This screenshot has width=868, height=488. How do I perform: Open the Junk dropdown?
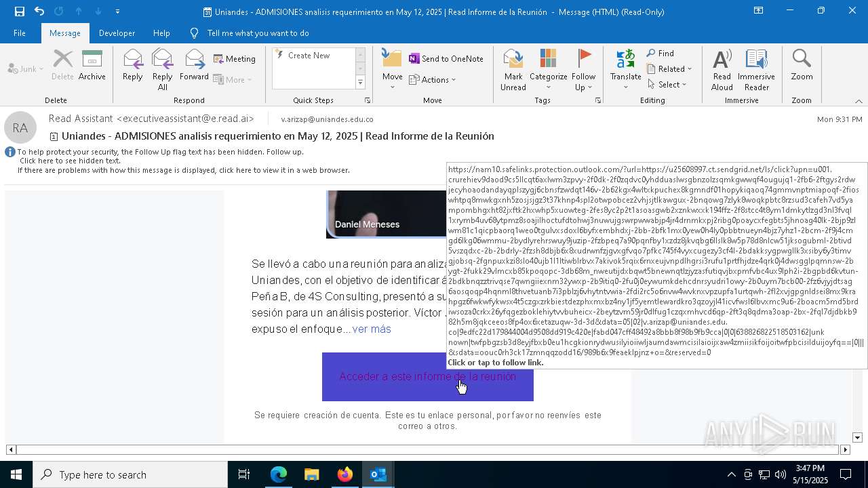click(26, 68)
